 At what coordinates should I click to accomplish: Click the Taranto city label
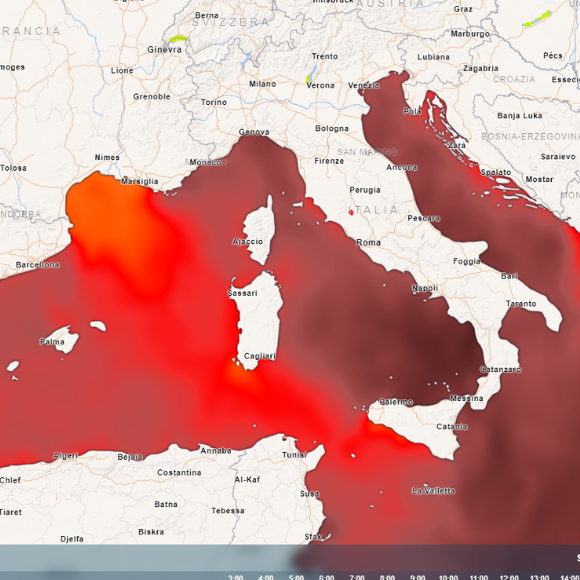click(x=521, y=304)
